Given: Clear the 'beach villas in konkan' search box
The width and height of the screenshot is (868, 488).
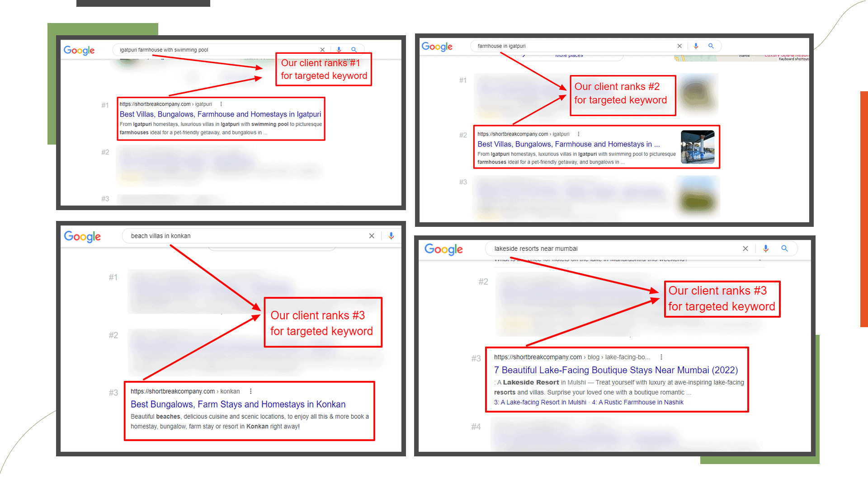Looking at the screenshot, I should pyautogui.click(x=372, y=236).
